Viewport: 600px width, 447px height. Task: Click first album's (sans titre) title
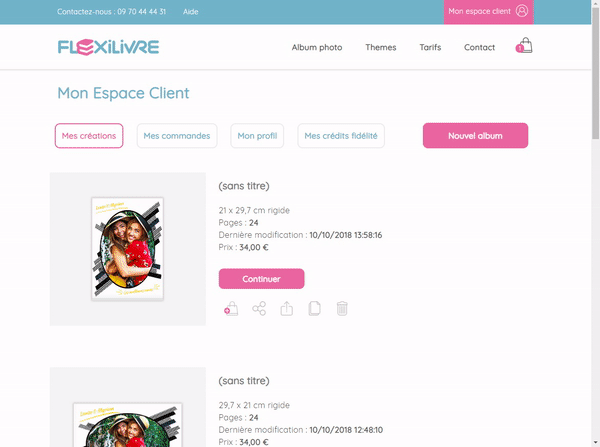[244, 186]
